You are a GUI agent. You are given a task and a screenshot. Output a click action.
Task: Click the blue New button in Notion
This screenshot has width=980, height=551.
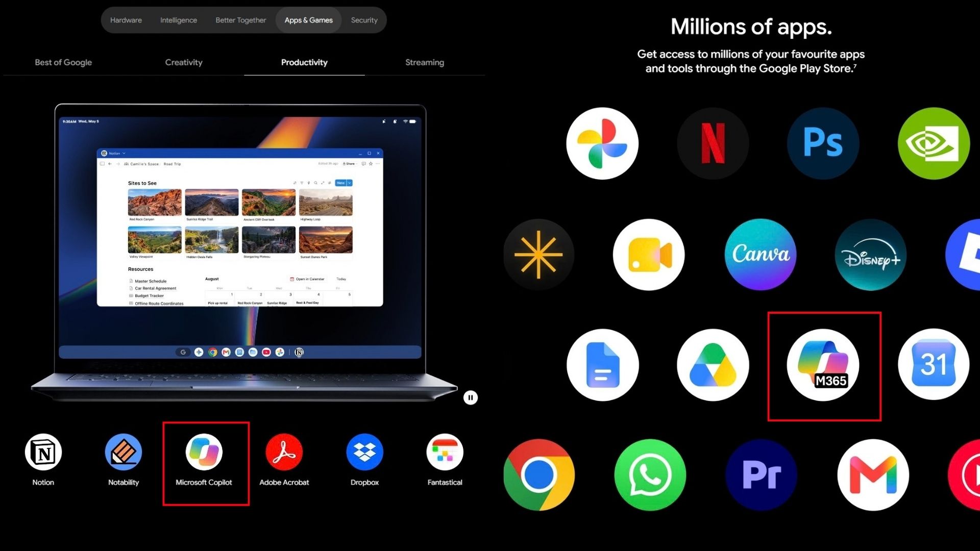340,183
